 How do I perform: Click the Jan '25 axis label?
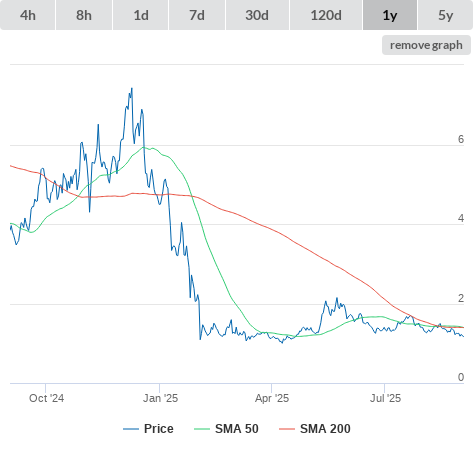click(x=160, y=398)
